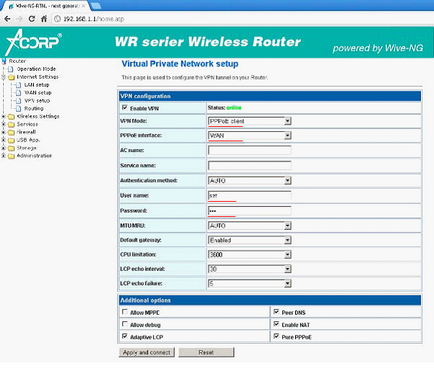
Task: Click the Password input field
Action: (249, 211)
